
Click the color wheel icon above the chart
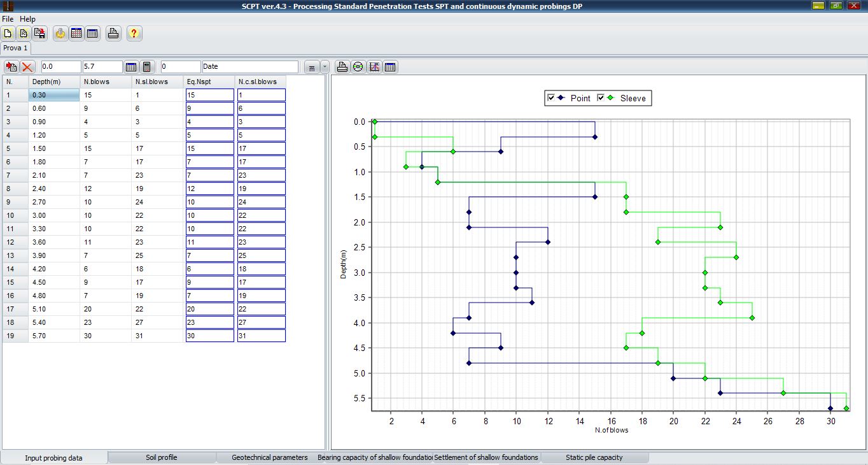tap(358, 67)
